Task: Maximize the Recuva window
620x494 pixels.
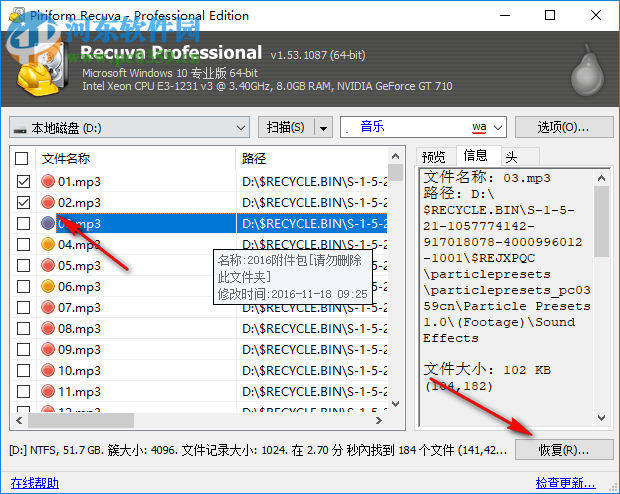Action: click(550, 15)
